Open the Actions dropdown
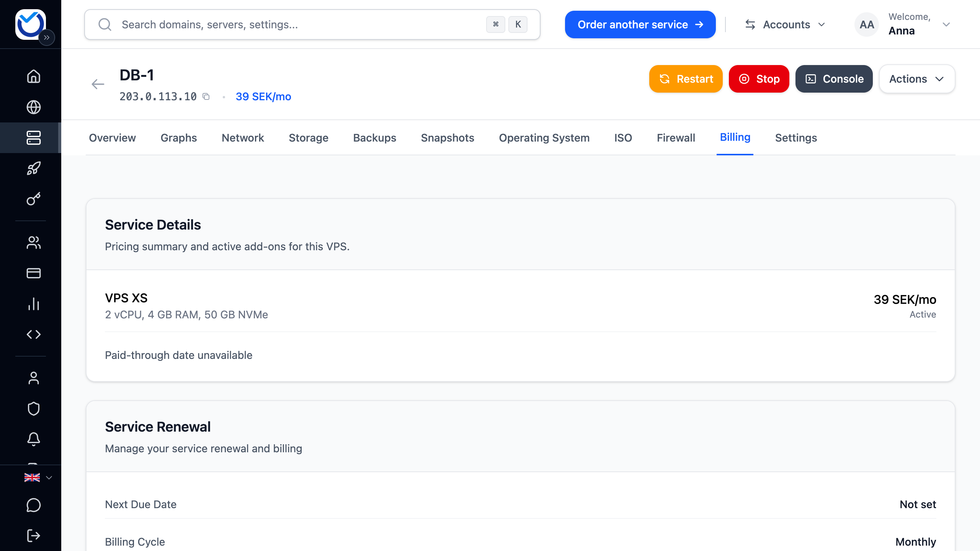Image resolution: width=980 pixels, height=551 pixels. click(x=917, y=79)
